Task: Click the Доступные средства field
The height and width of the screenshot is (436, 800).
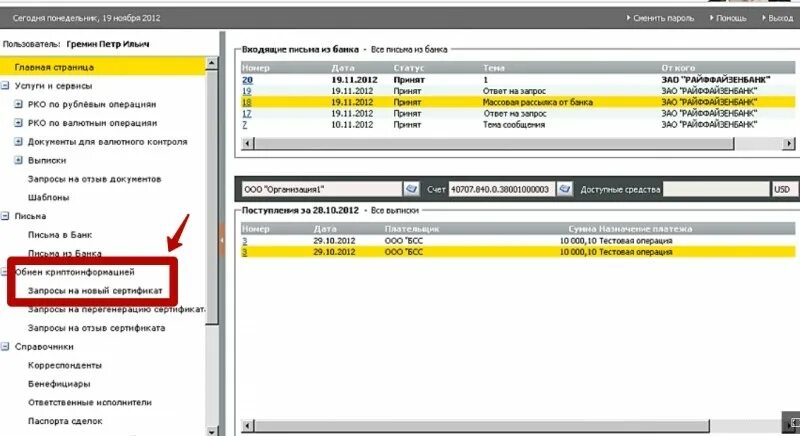Action: tap(716, 189)
